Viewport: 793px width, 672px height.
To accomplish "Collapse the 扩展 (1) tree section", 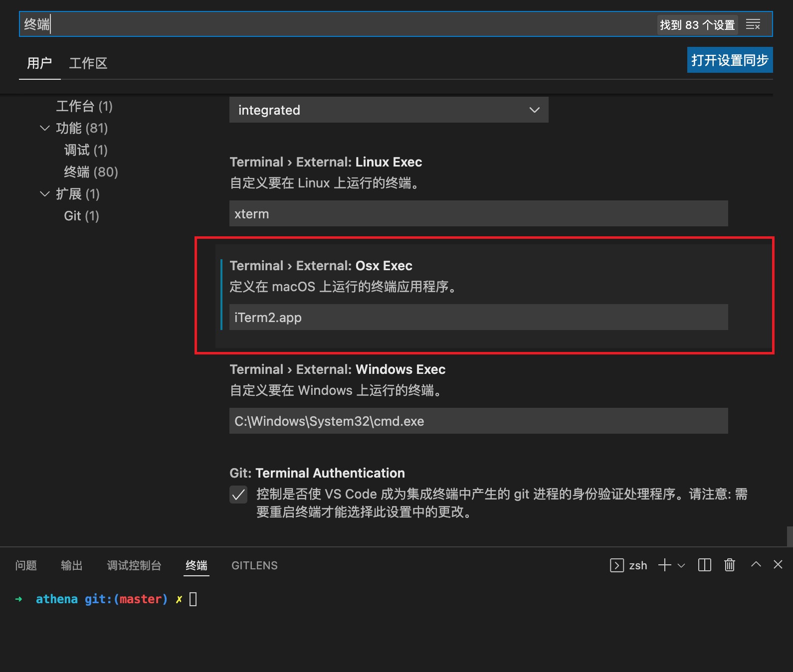I will (45, 194).
